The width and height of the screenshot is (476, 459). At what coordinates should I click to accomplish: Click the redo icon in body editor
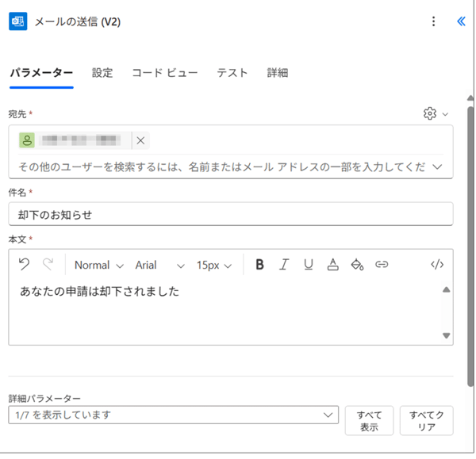[x=48, y=265]
